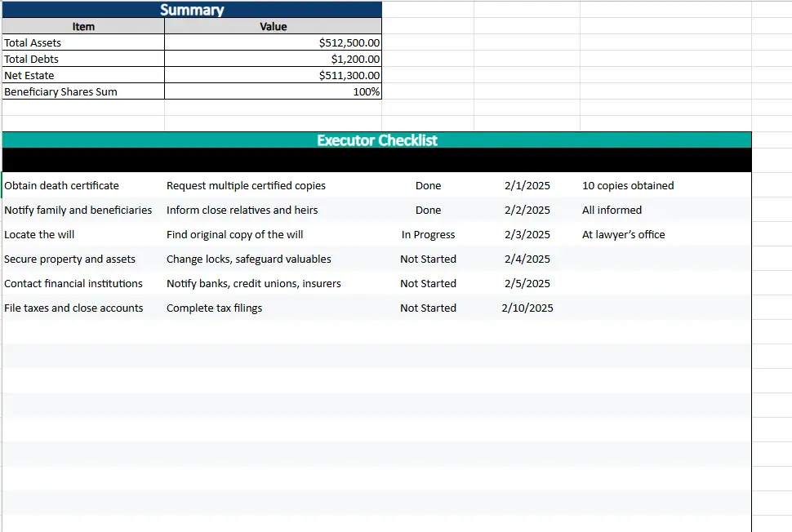Click the Item column header cell
The image size is (792, 532).
point(83,26)
